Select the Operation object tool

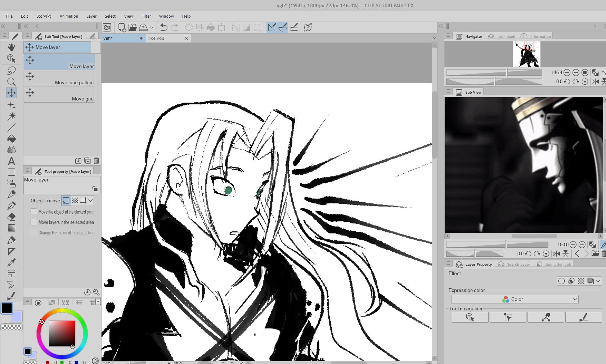12,58
